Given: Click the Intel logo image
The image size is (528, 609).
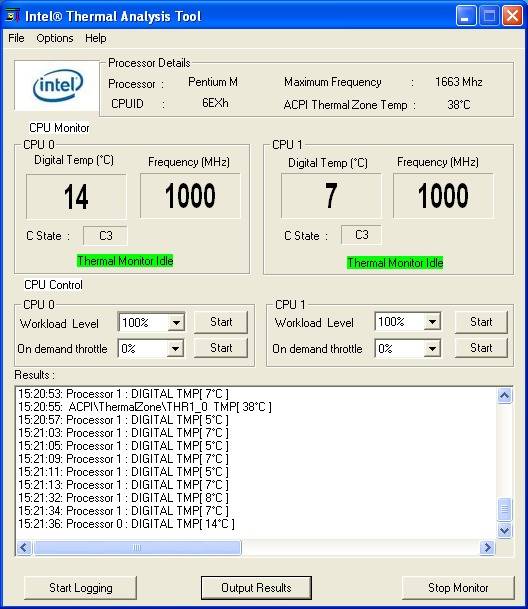Looking at the screenshot, I should point(57,85).
